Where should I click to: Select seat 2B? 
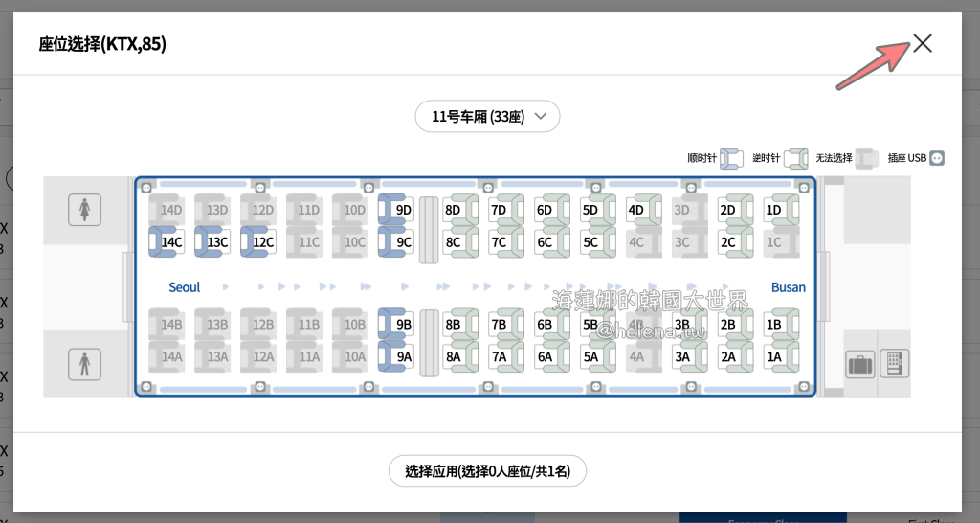(736, 324)
